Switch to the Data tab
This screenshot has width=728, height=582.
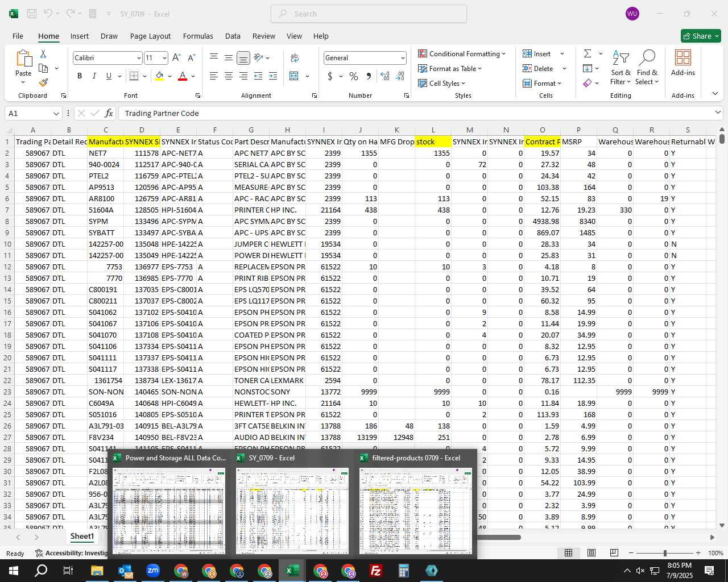click(233, 36)
